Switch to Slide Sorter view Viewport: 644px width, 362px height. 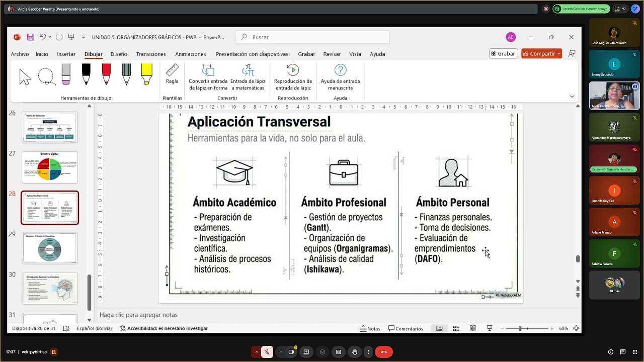[456, 328]
